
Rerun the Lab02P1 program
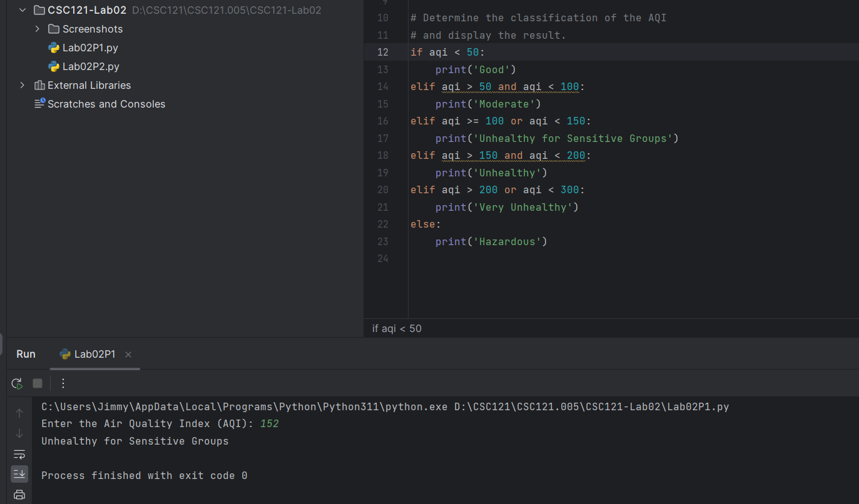pos(17,383)
